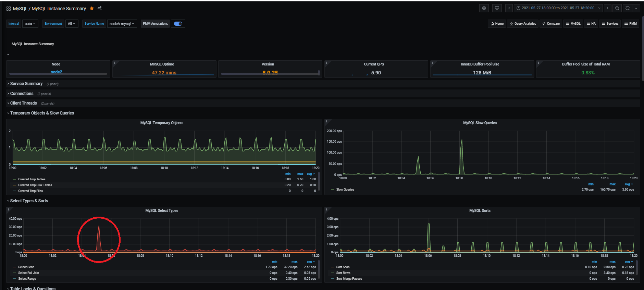Toggle Created Tmp Disk Tables legend series
The width and height of the screenshot is (644, 290).
(x=35, y=185)
